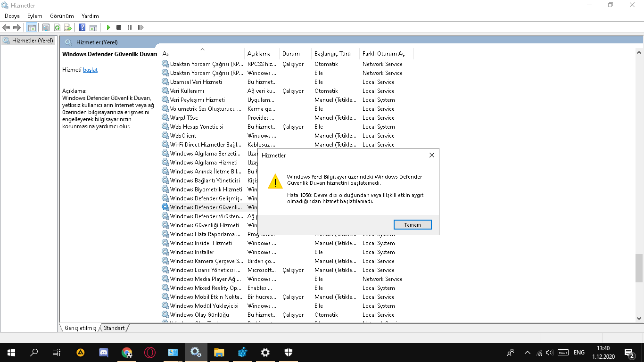Open the Dosya menu
The height and width of the screenshot is (362, 644).
pyautogui.click(x=12, y=16)
